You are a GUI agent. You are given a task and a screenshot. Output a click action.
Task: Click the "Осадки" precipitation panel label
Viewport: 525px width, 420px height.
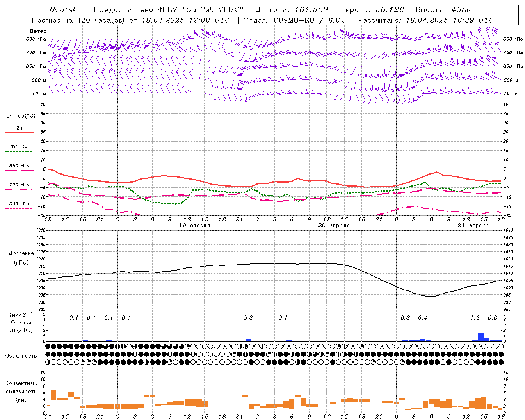click(21, 322)
